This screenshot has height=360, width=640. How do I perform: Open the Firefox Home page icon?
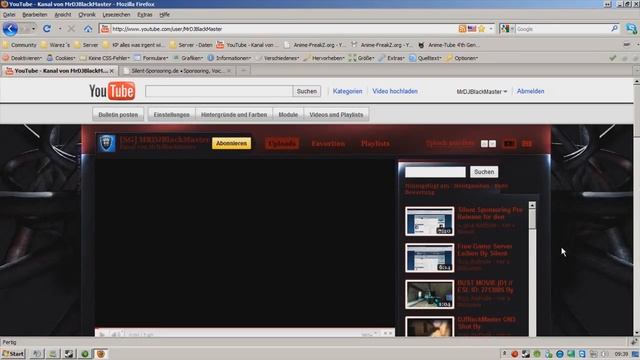point(88,29)
